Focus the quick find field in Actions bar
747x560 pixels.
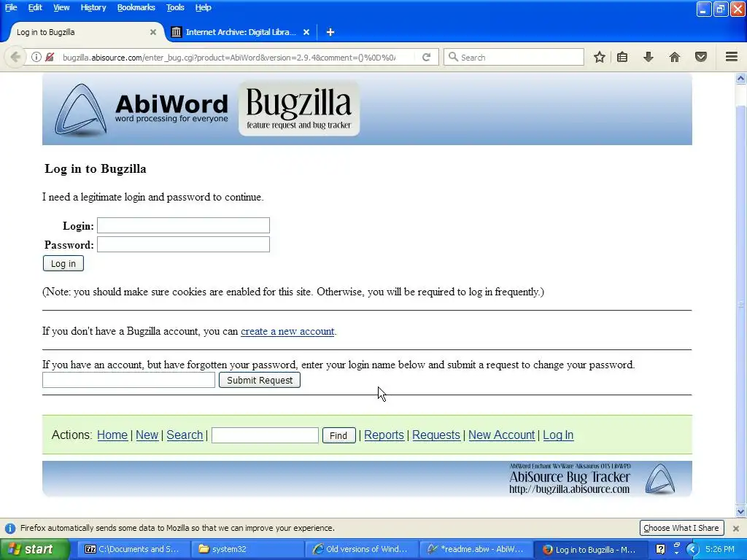click(x=265, y=435)
